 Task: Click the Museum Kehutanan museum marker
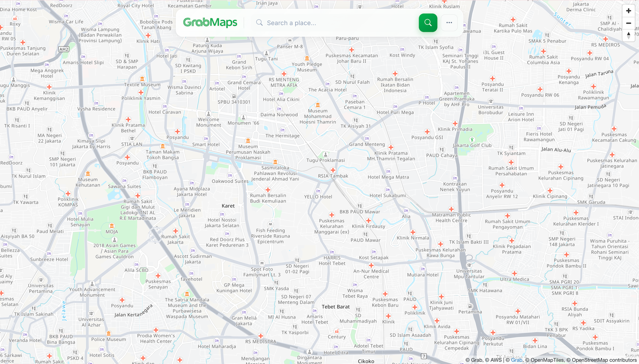pos(88,174)
